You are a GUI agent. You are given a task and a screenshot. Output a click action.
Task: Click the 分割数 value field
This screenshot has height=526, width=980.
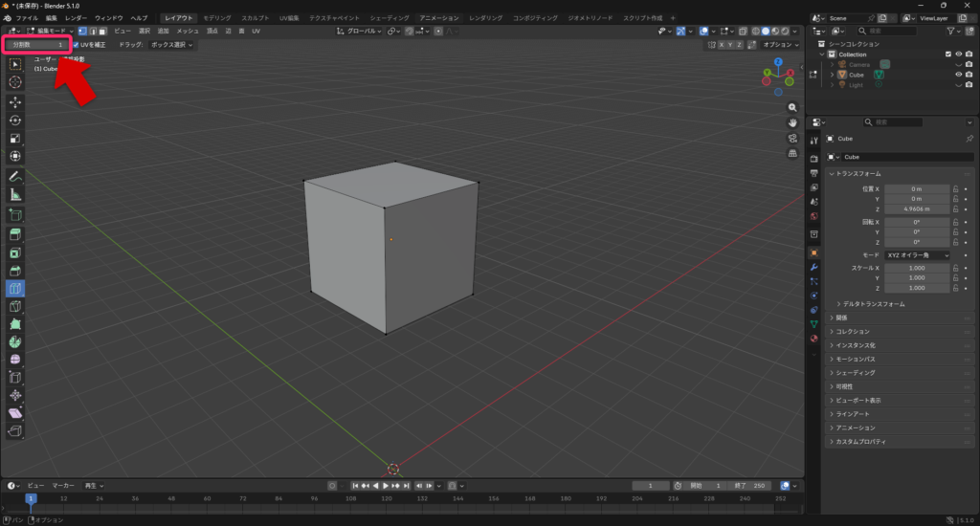pos(37,44)
